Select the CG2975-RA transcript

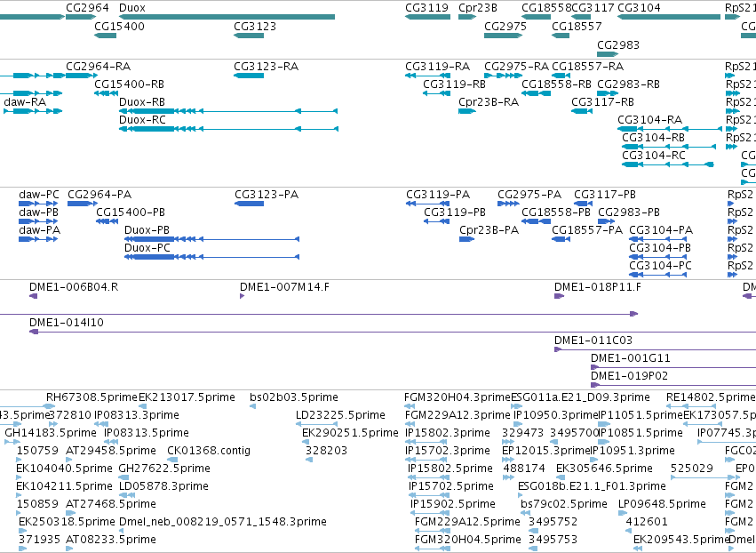[504, 76]
